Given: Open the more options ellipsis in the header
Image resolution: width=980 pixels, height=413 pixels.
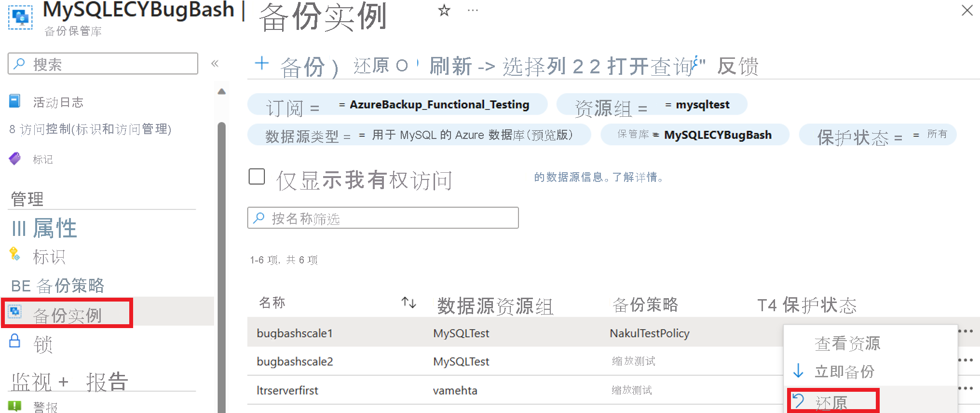Looking at the screenshot, I should coord(473,10).
